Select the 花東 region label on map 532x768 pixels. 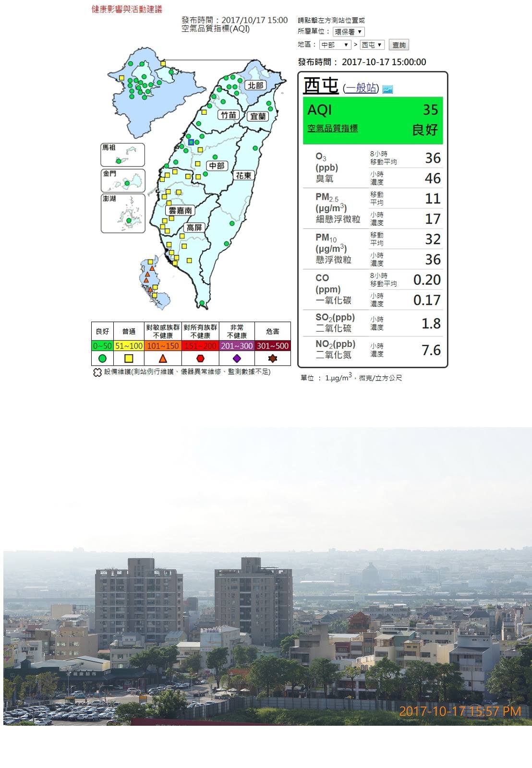(243, 176)
